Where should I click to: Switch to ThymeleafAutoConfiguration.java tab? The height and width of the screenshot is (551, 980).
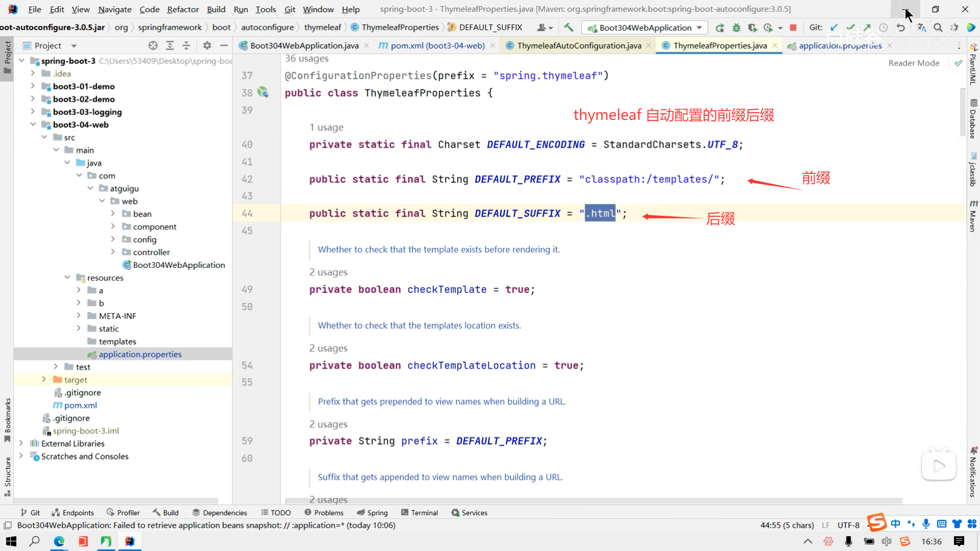click(x=579, y=45)
